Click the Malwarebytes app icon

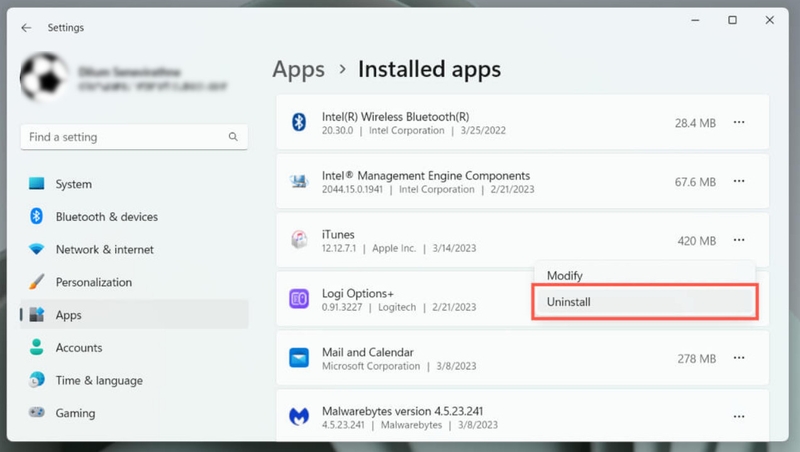tap(299, 416)
